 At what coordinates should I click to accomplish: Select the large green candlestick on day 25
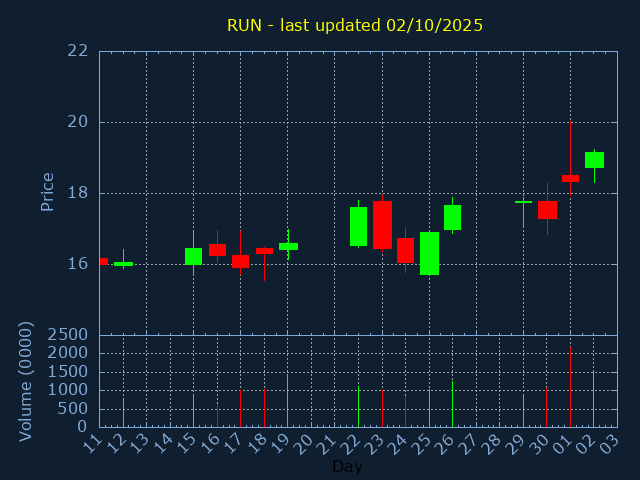click(429, 253)
